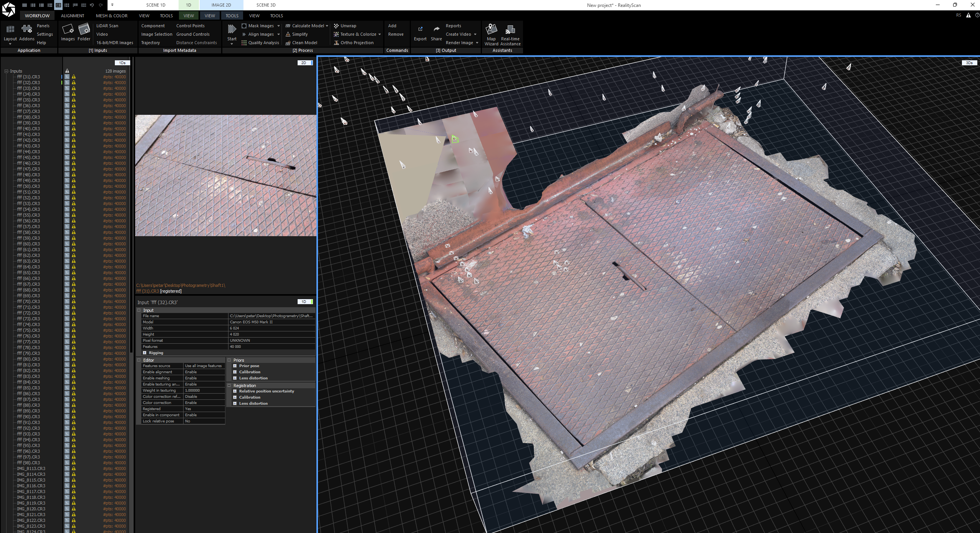Select fff (45).CR3 in the inputs list
This screenshot has height=533, width=980.
coord(28,157)
